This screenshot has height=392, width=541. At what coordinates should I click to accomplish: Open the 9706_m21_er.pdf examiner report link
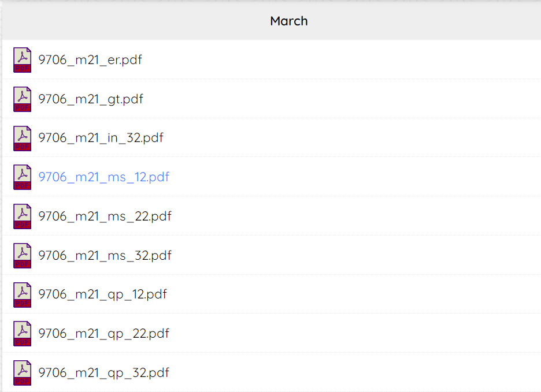point(90,60)
